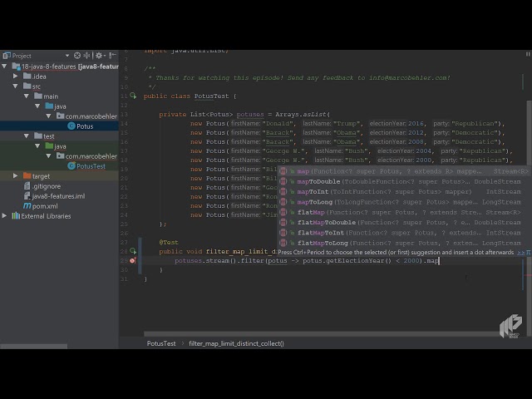The height and width of the screenshot is (399, 532).
Task: Click the "Trump" string literal
Action: click(347, 124)
